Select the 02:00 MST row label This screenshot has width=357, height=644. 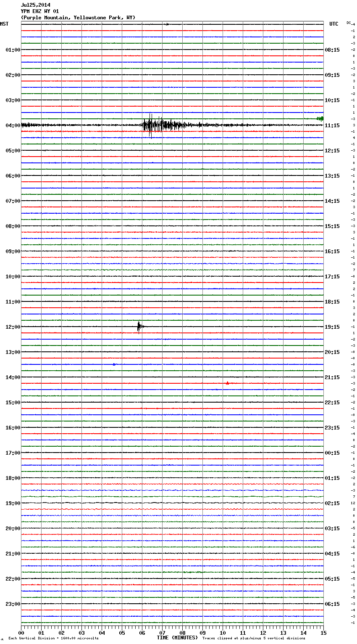[13, 75]
